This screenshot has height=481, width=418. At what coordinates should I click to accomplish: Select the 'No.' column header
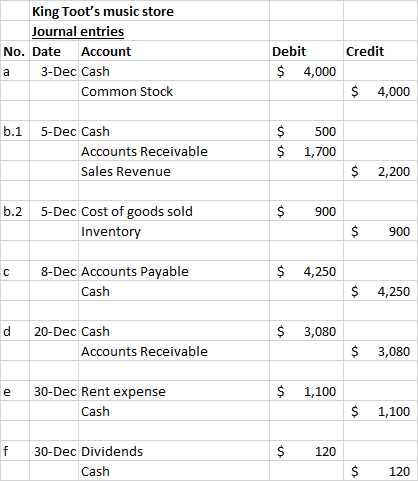tap(15, 51)
